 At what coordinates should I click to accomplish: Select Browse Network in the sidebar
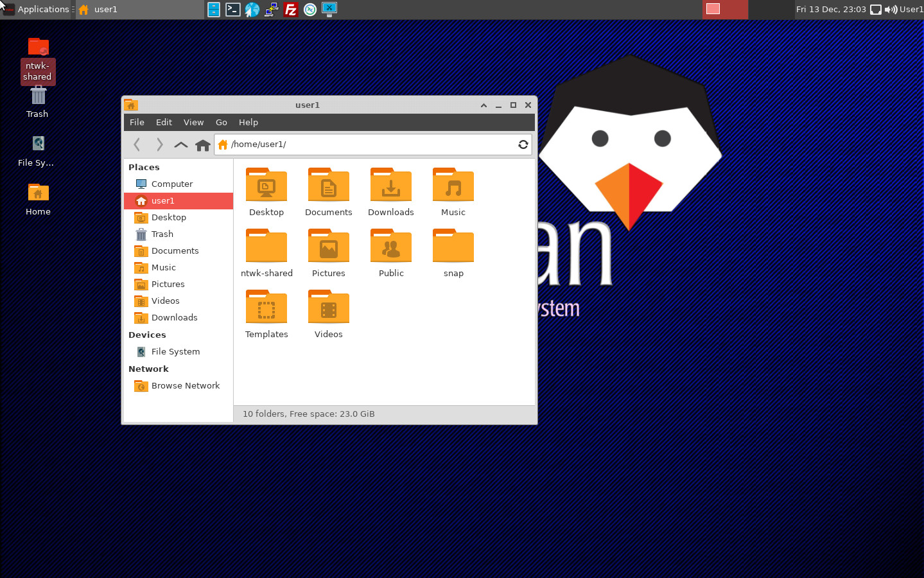pos(186,385)
